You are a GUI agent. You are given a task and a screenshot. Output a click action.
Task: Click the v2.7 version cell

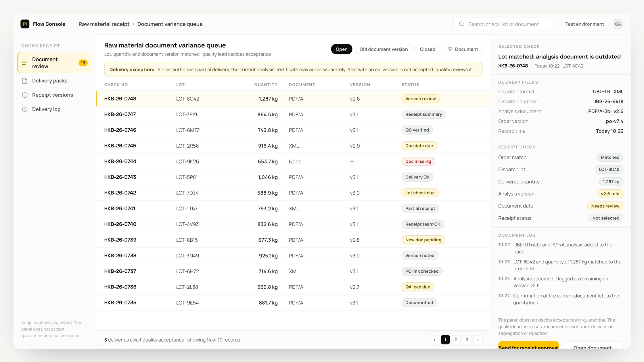354,287
